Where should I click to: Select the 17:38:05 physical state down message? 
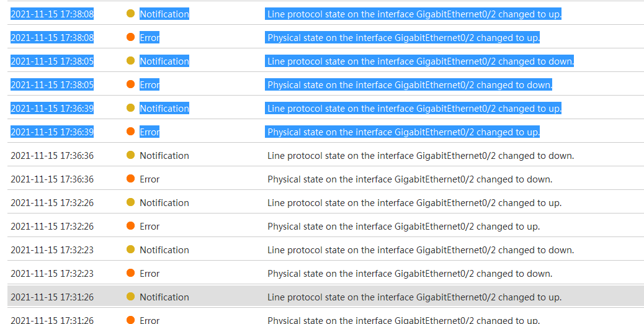point(409,84)
